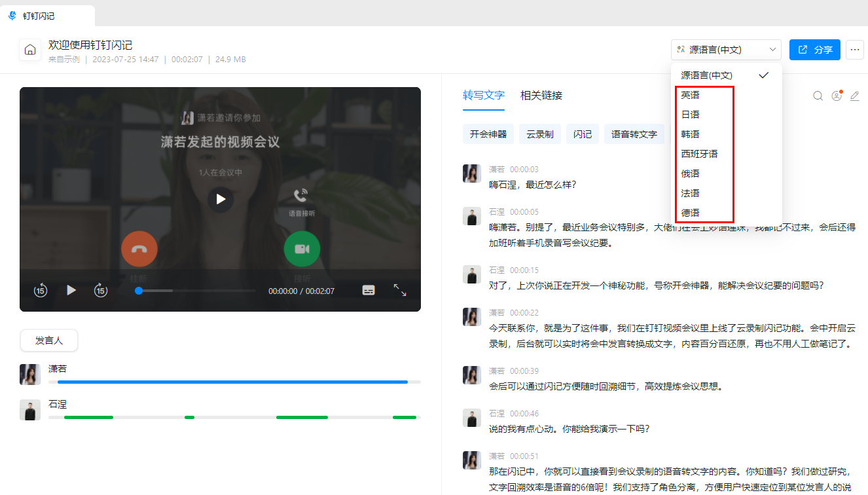
Task: Select 源语言(中文) in the dropdown list
Action: click(x=727, y=75)
